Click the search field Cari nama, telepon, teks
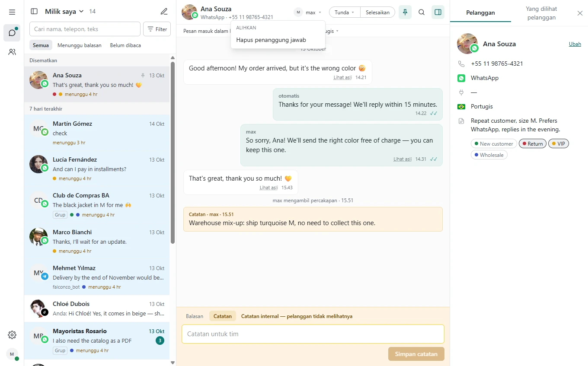Screen dimensions: 588x366 (x=85, y=29)
